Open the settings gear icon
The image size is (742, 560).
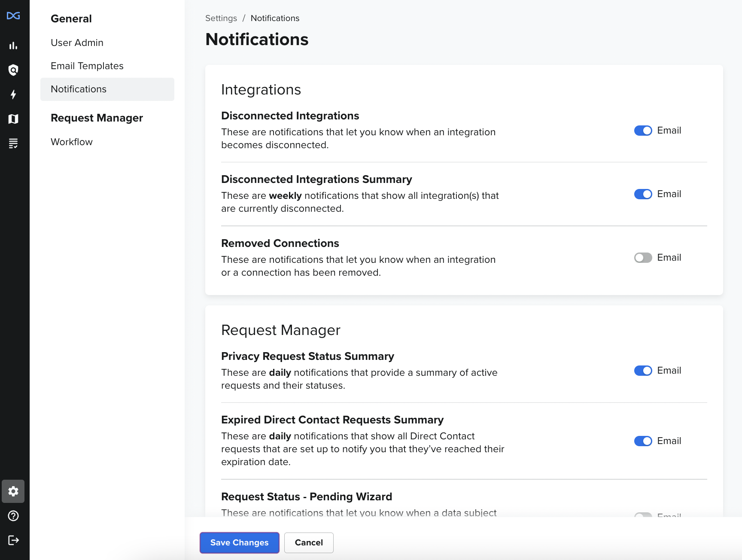13,491
